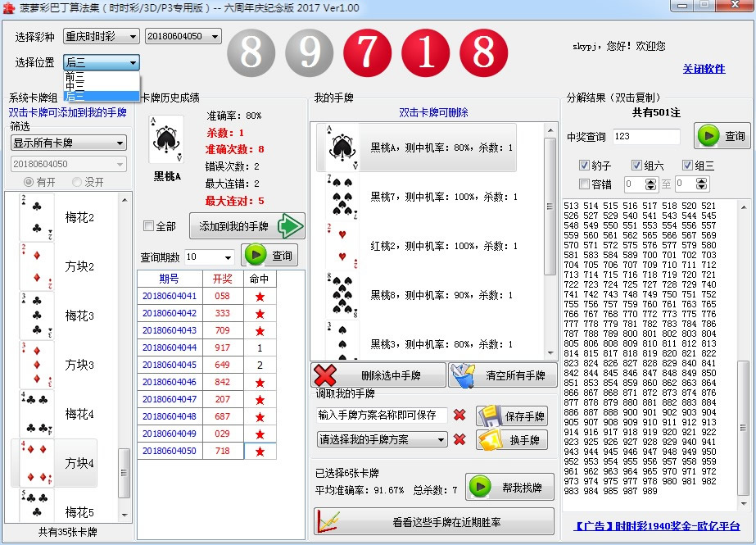Click the 关闭软件 link
This screenshot has height=545, width=756.
click(704, 69)
